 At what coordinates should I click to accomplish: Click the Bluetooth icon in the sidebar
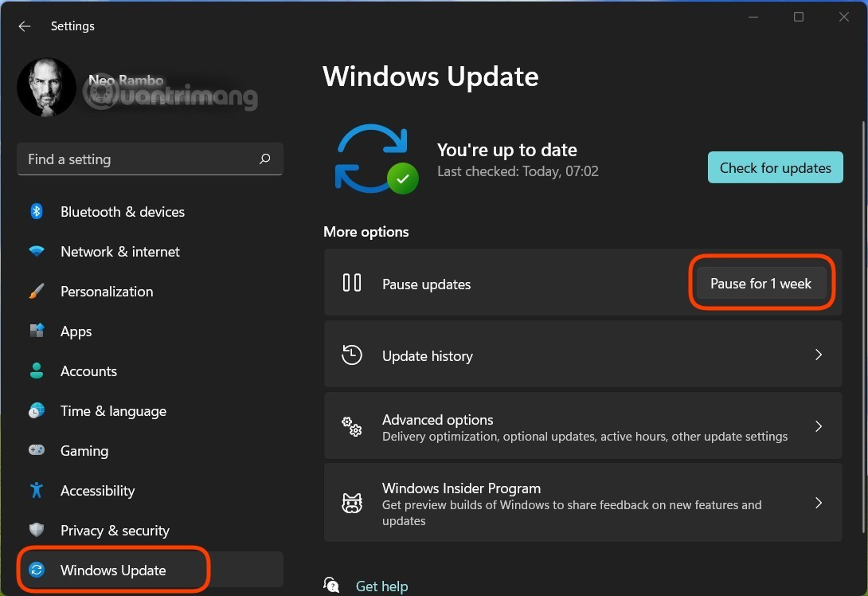pyautogui.click(x=37, y=211)
